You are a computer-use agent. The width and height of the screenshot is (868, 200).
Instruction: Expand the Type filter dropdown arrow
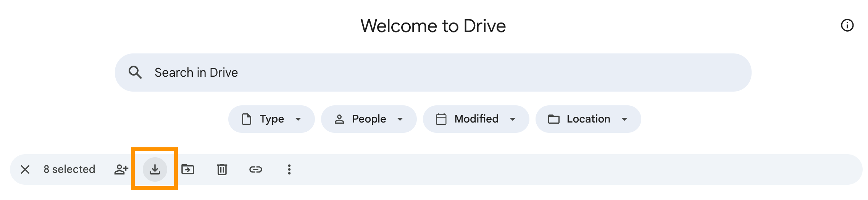(x=298, y=119)
